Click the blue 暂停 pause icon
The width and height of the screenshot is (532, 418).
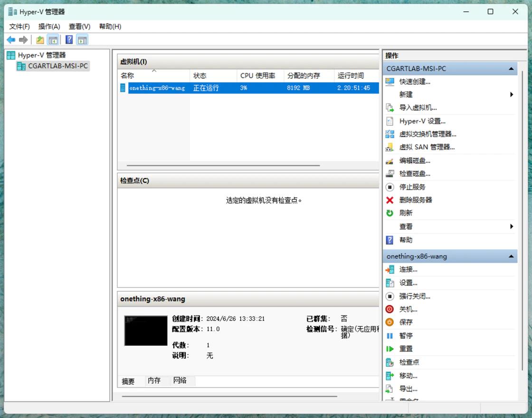(390, 335)
